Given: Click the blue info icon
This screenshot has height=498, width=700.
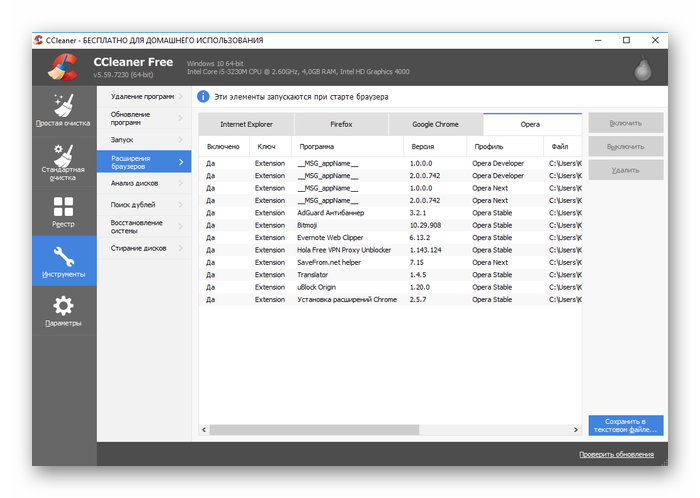Looking at the screenshot, I should [203, 96].
